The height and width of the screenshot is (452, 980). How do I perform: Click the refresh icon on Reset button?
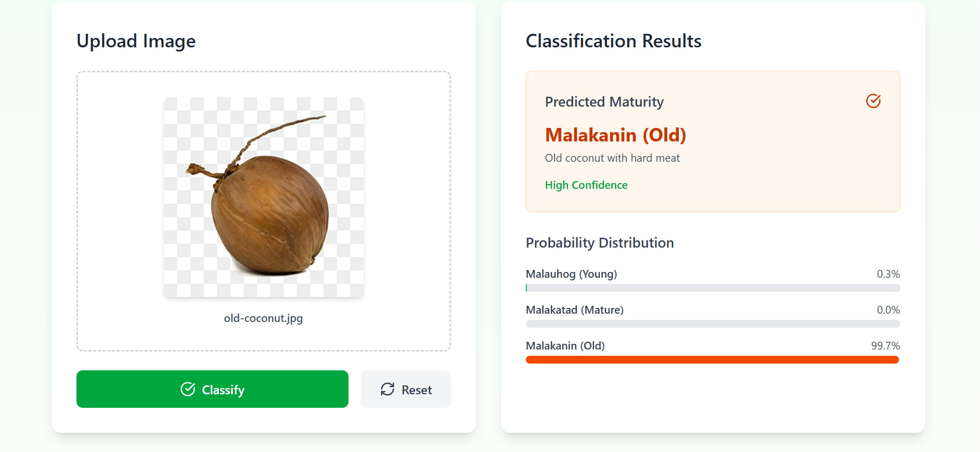click(388, 389)
